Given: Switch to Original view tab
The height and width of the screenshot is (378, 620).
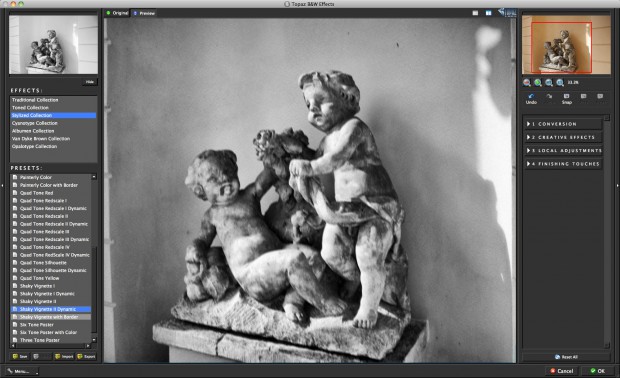Looking at the screenshot, I should tap(117, 13).
